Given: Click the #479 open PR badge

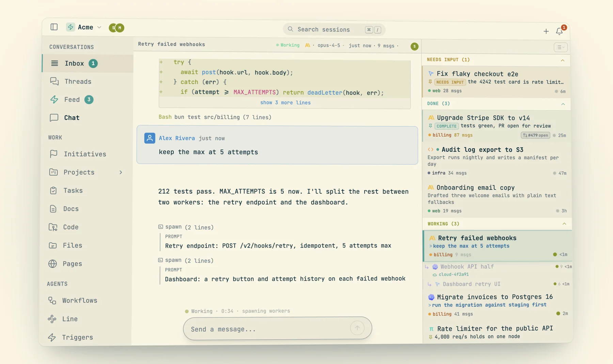Looking at the screenshot, I should point(535,135).
